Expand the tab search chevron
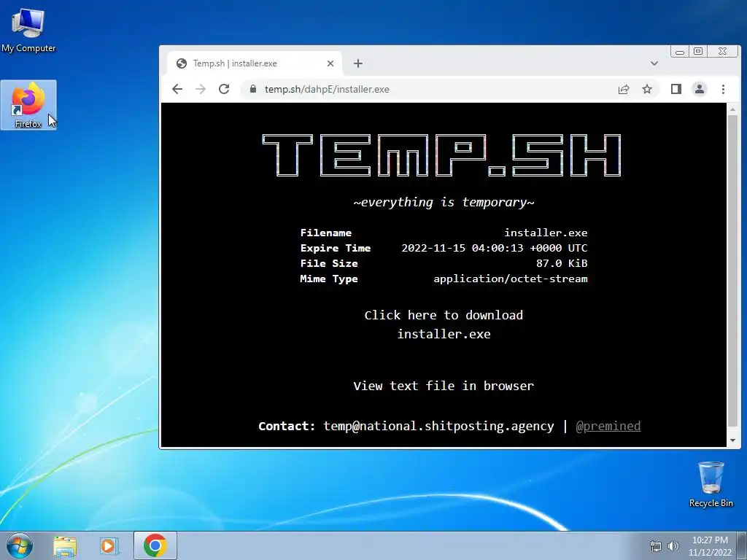This screenshot has height=560, width=747. click(x=654, y=63)
